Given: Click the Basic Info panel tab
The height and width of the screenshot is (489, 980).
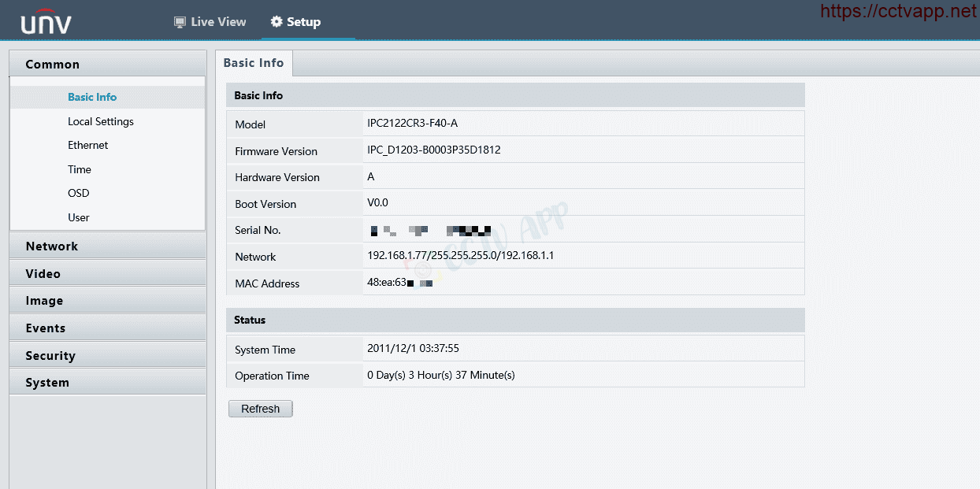Looking at the screenshot, I should [x=253, y=63].
